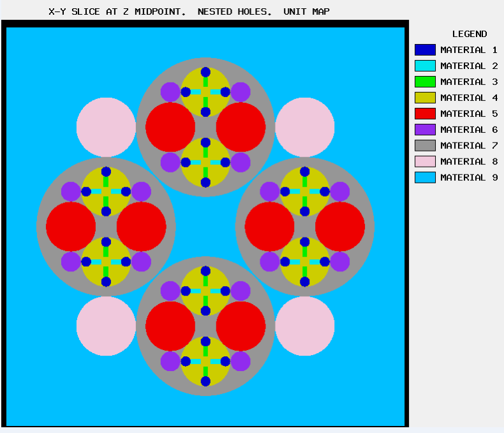Select the bottom-left pink circle in the plot

(x=106, y=326)
